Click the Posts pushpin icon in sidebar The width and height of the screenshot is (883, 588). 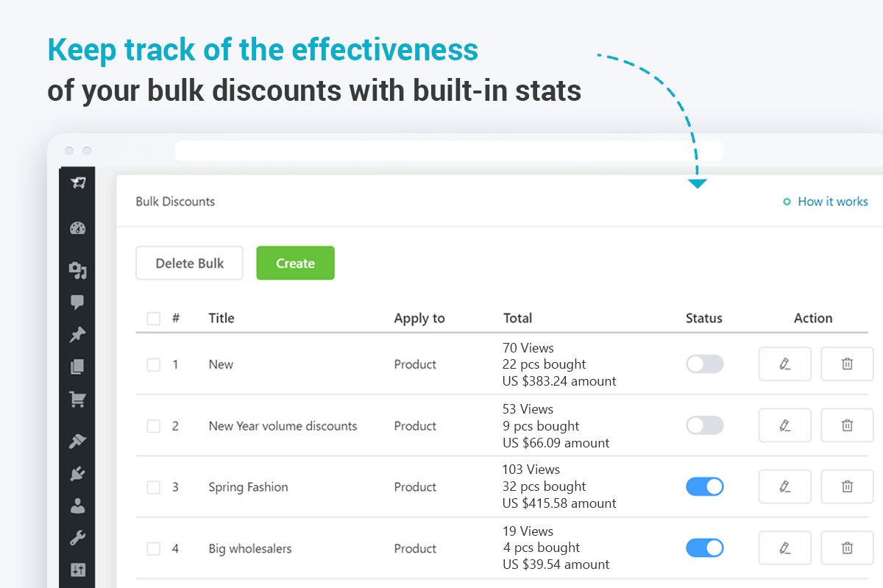[x=77, y=335]
